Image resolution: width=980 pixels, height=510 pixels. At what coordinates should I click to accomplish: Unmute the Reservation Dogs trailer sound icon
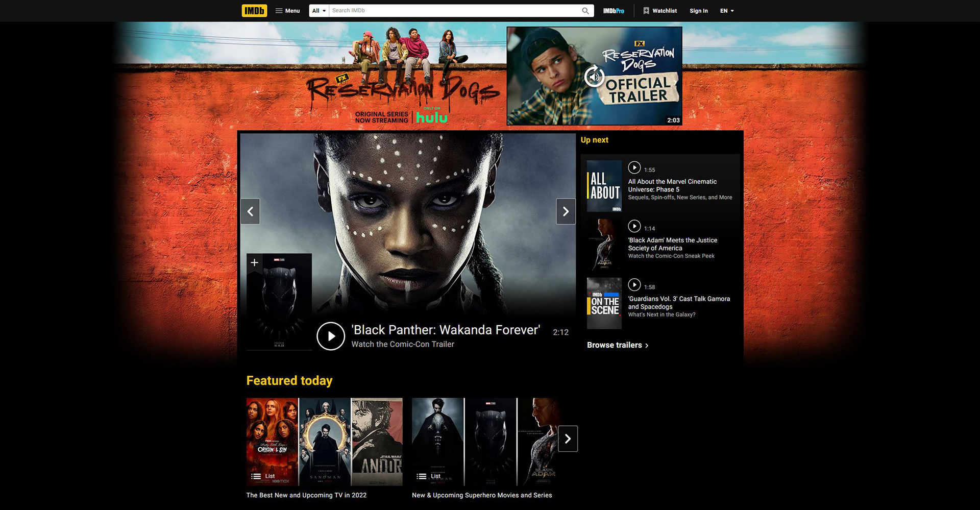(x=594, y=77)
